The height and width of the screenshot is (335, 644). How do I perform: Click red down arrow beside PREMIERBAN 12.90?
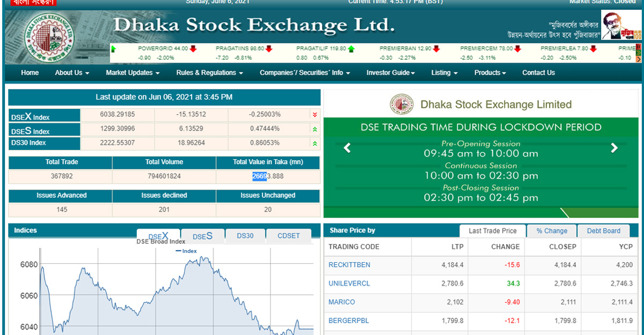tap(436, 49)
